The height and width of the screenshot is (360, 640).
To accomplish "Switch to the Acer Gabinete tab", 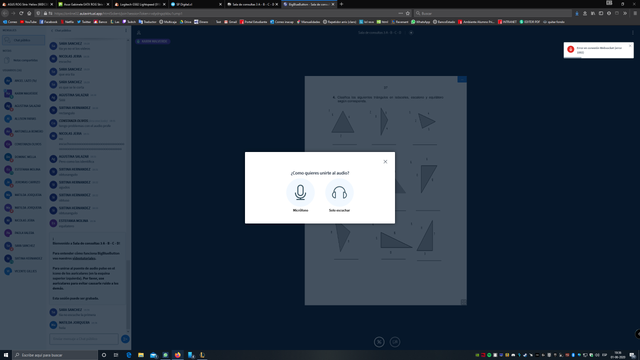I will pos(83,4).
